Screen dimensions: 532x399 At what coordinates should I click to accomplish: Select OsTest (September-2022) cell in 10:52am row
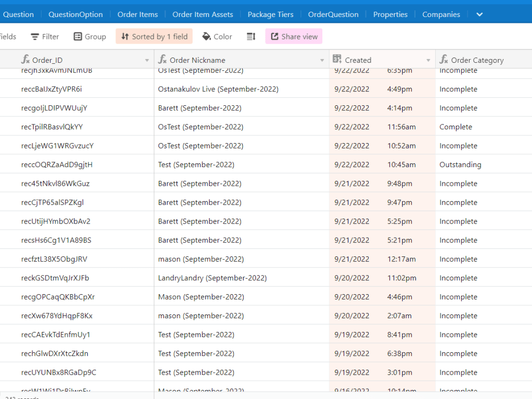tap(242, 146)
